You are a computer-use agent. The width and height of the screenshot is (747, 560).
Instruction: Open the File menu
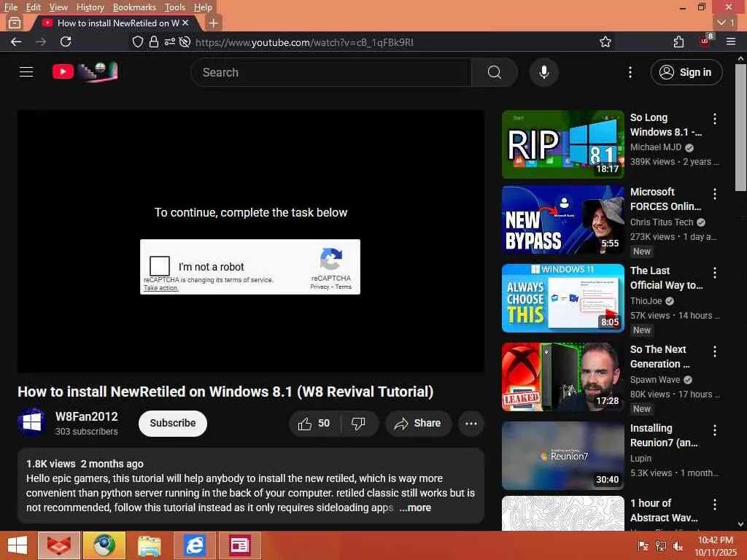10,7
